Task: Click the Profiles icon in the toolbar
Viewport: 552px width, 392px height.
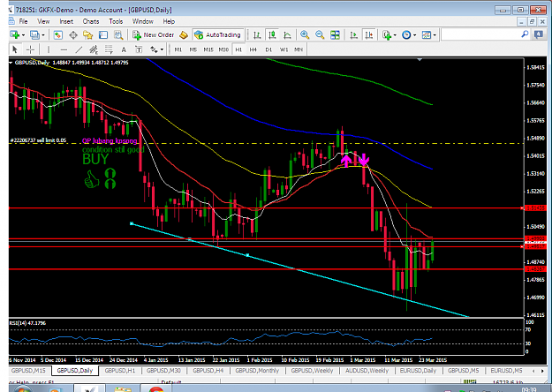Action: click(x=34, y=34)
